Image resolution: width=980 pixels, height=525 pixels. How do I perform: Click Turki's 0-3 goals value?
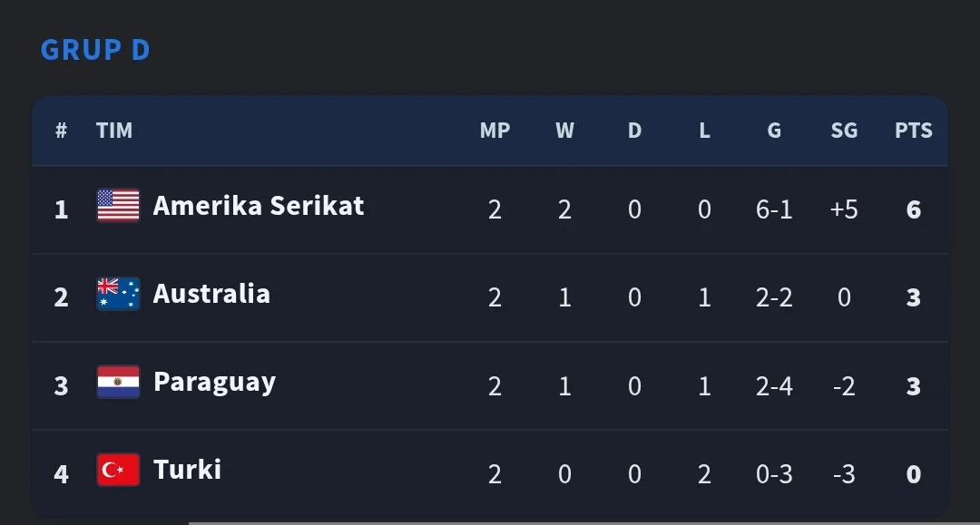click(774, 474)
